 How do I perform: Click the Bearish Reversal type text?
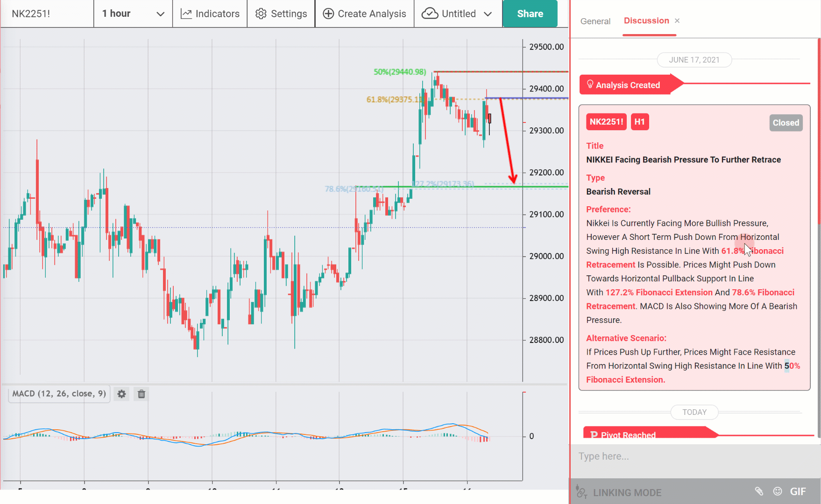[x=618, y=192]
